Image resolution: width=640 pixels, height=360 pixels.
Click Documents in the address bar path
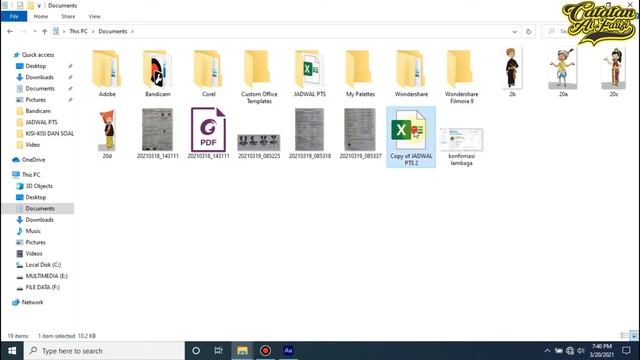pos(113,31)
